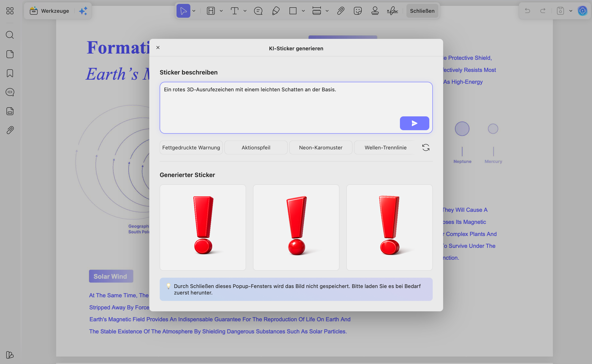Expand the text tool dropdown arrow

[245, 11]
